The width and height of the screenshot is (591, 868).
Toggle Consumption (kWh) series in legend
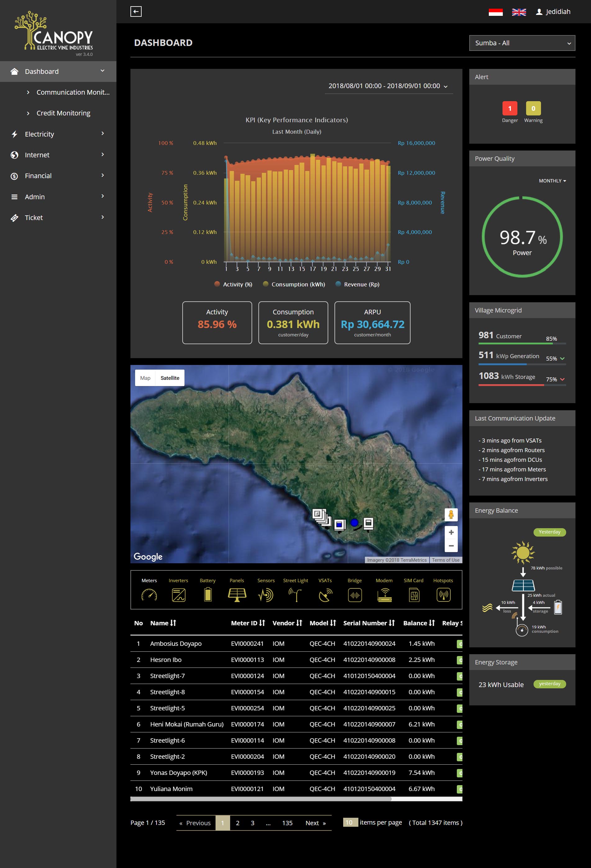tap(294, 284)
